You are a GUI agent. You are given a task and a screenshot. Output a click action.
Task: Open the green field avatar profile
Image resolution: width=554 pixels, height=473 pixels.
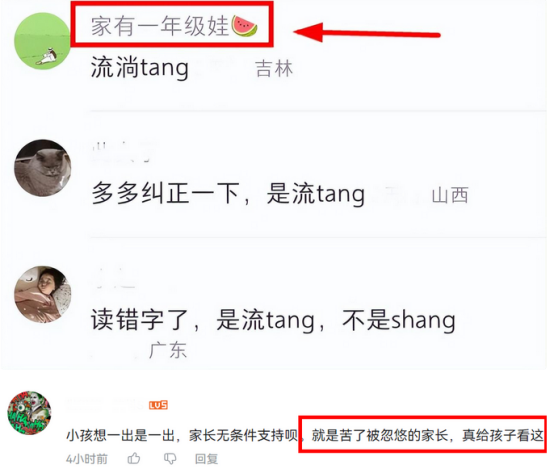[x=42, y=41]
